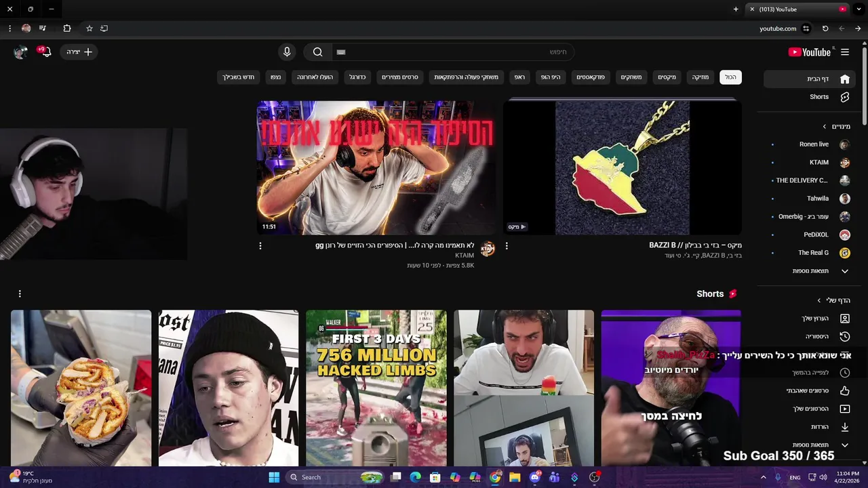The image size is (868, 488).
Task: Go back using browser back arrow
Action: coord(858,28)
